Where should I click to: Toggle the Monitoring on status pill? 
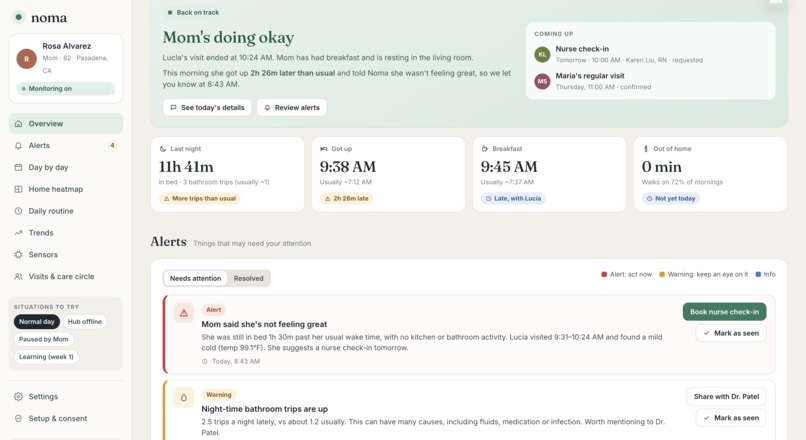pos(66,88)
